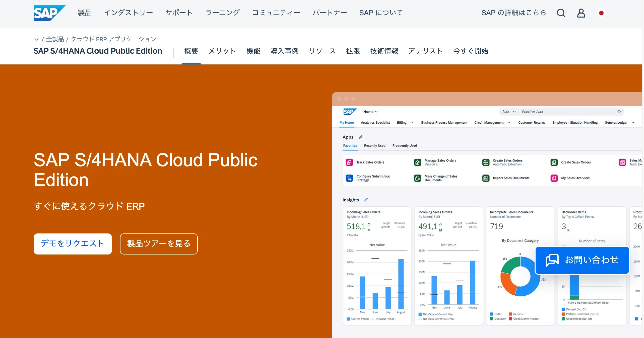Click SAP の詳細はこちら link
This screenshot has height=338, width=644.
[x=514, y=13]
